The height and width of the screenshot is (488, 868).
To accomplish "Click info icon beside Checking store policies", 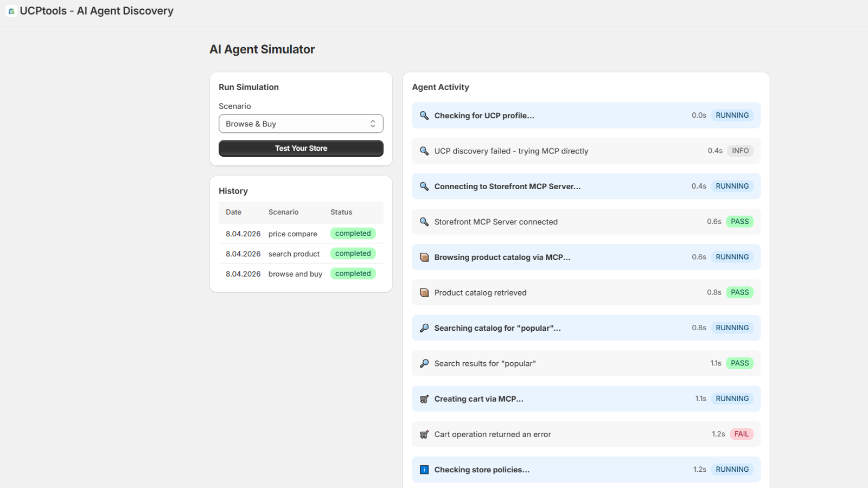I will (424, 470).
